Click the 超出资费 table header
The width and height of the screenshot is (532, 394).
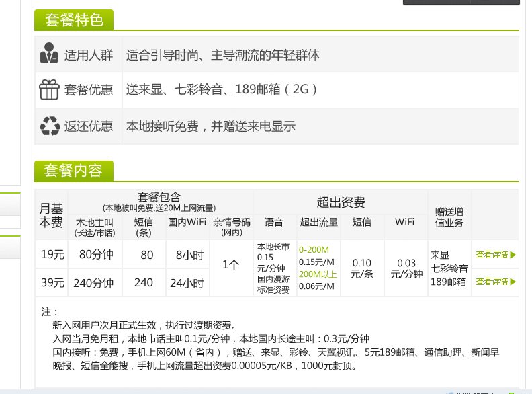pyautogui.click(x=340, y=202)
